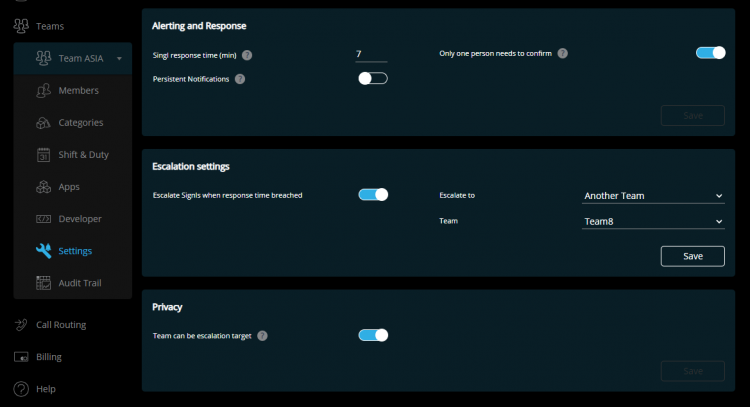750x407 pixels.
Task: Click the Shift & Duty calendar icon
Action: pos(43,154)
